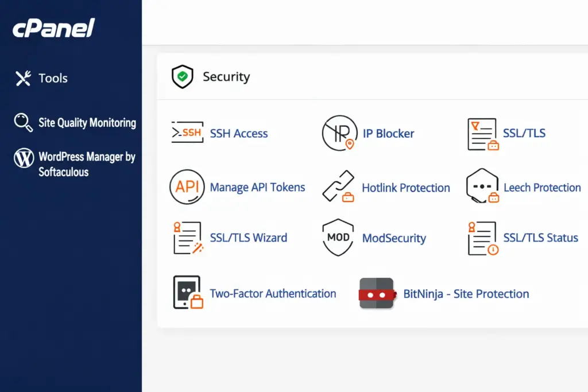Collapse the Security section header
Screen dimensions: 588x392
226,77
